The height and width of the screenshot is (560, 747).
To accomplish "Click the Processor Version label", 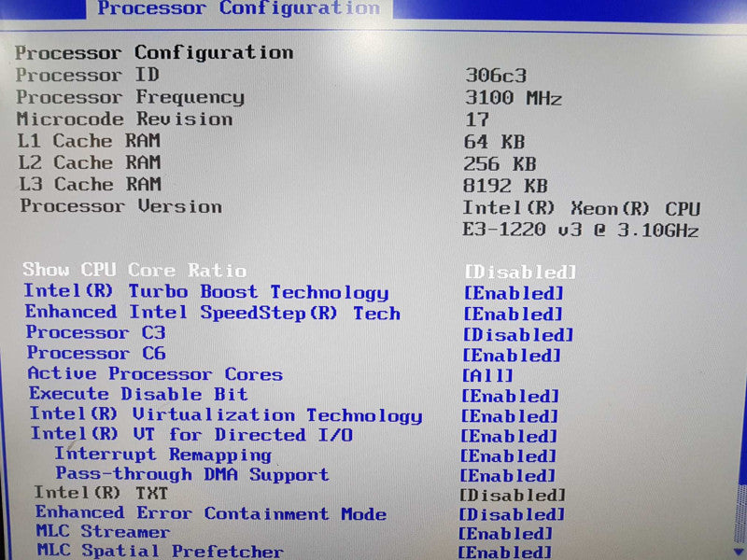I will (121, 206).
